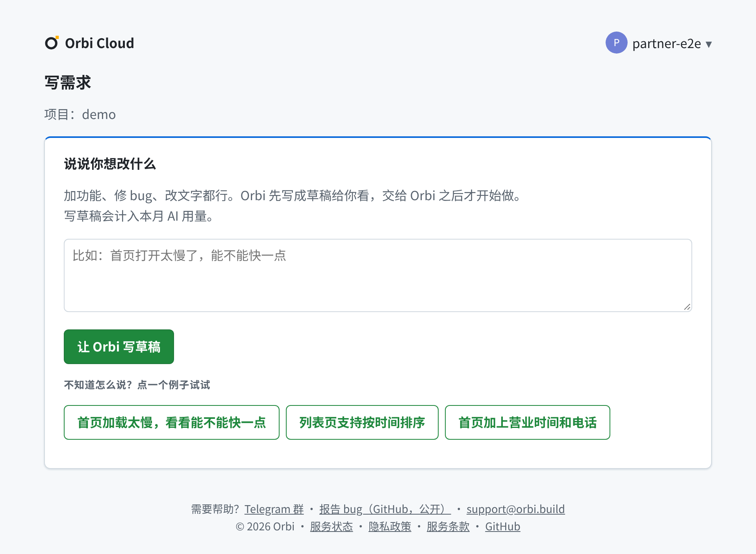Open 报告 bug（GitHub，公开） link
756x554 pixels.
385,509
